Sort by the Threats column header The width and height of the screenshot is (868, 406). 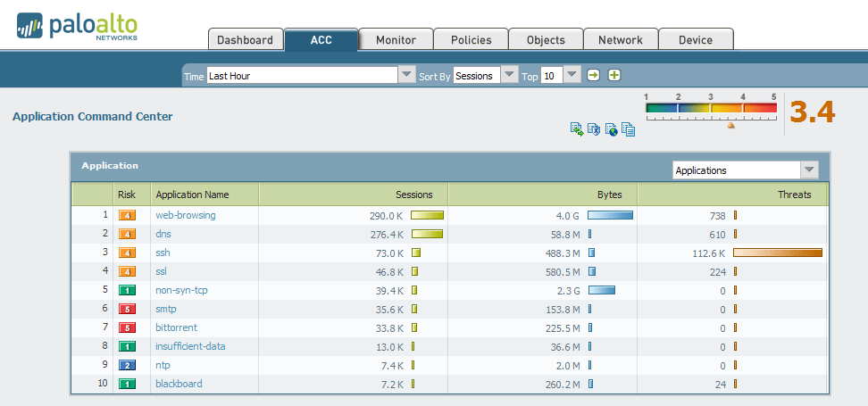point(794,195)
